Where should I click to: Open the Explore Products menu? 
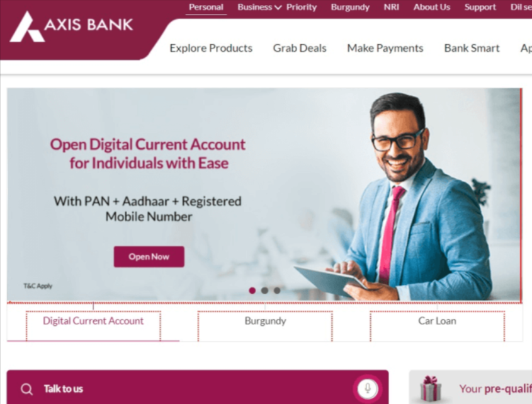click(x=211, y=49)
